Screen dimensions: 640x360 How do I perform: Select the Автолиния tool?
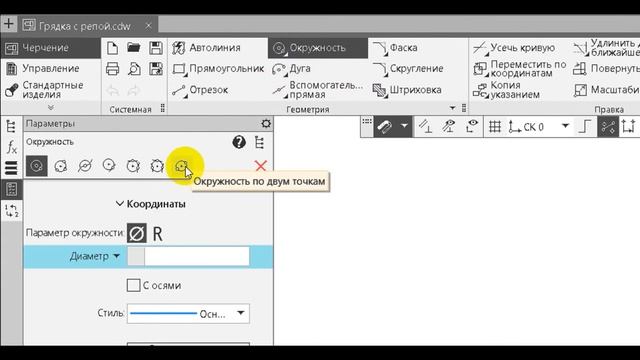pos(207,48)
